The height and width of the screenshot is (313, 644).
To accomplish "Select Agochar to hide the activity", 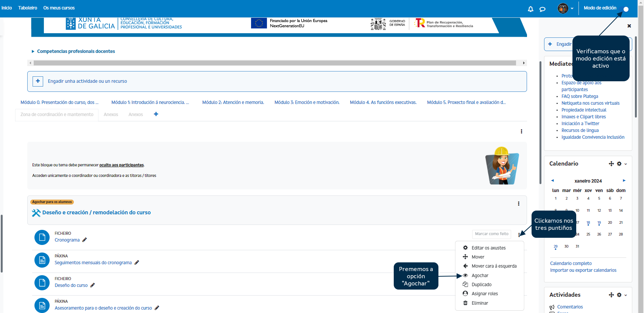I will tap(480, 276).
